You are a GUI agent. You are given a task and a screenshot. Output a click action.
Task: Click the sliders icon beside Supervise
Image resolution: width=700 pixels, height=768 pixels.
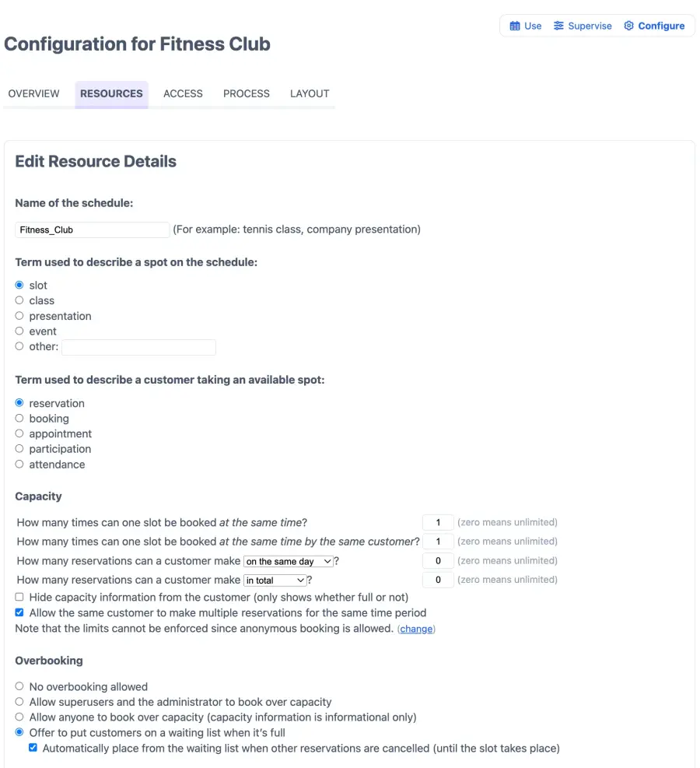point(558,26)
